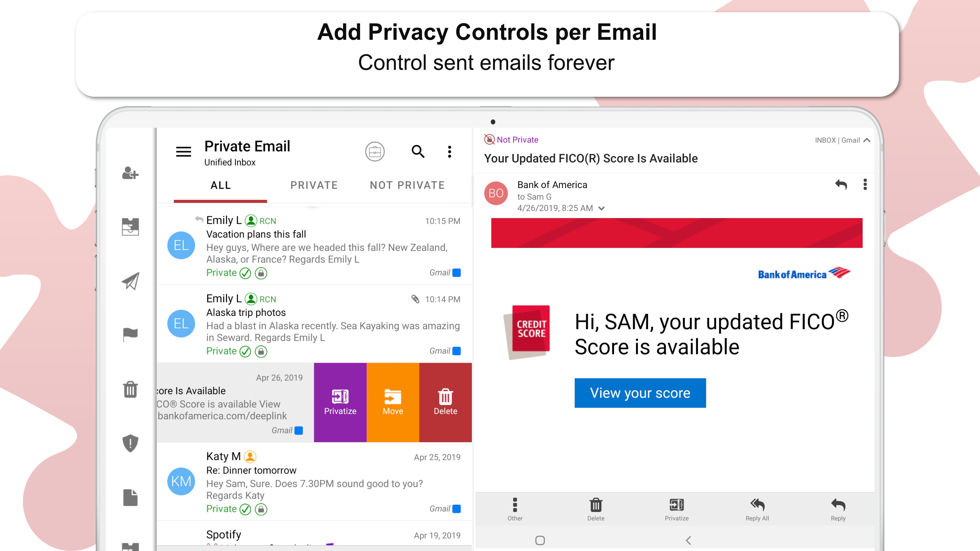This screenshot has width=980, height=551.
Task: Click the EL avatar of Vacation plans email
Action: click(x=181, y=245)
